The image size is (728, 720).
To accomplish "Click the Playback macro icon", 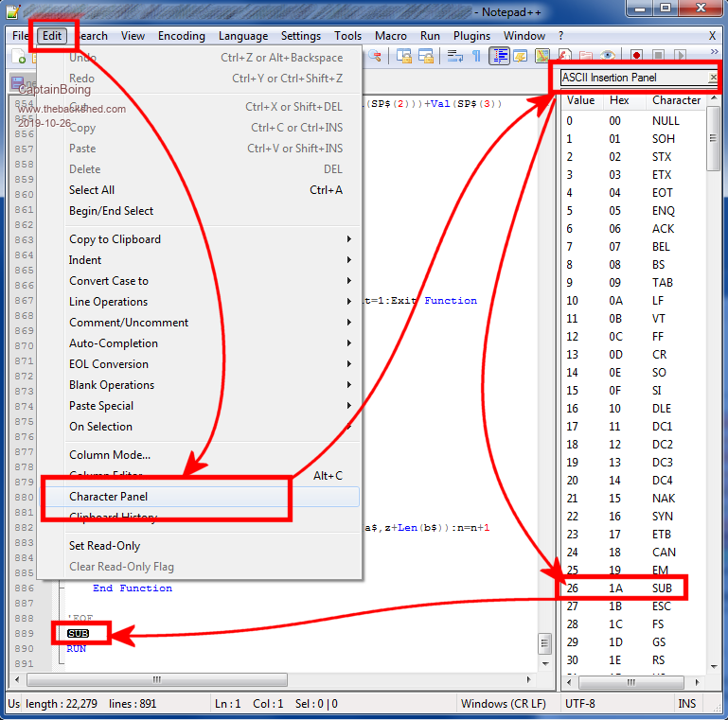I will click(682, 57).
